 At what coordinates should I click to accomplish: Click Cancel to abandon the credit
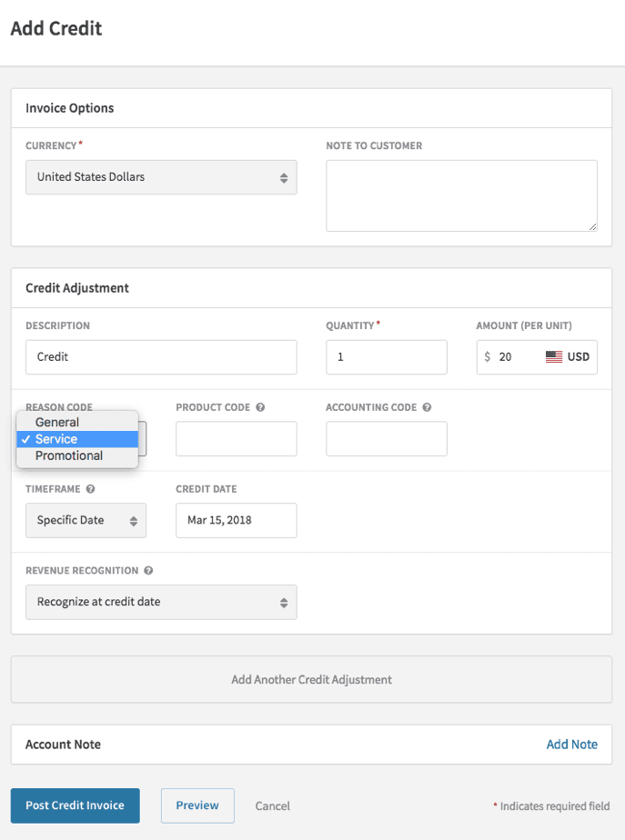(x=272, y=805)
